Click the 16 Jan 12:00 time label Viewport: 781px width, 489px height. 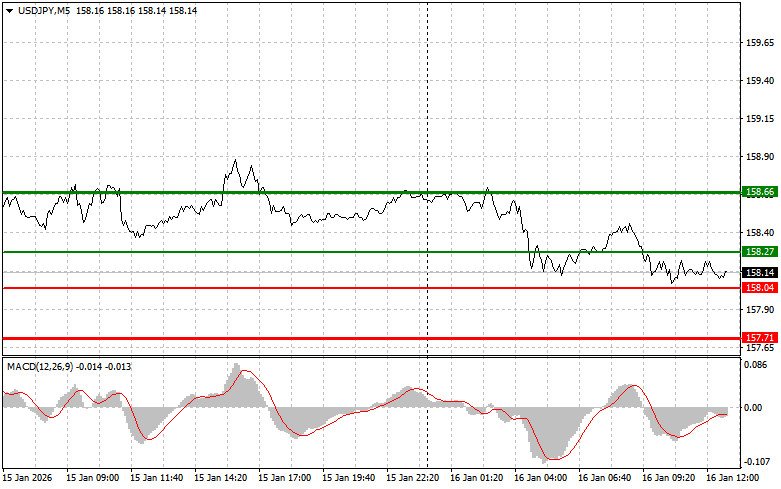pyautogui.click(x=733, y=478)
